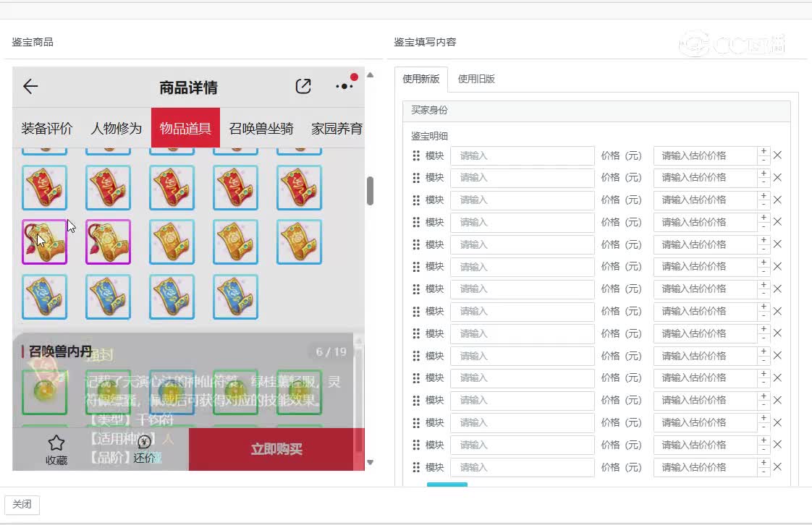
Task: Select the second purple-bordered gold scroll
Action: tap(109, 242)
